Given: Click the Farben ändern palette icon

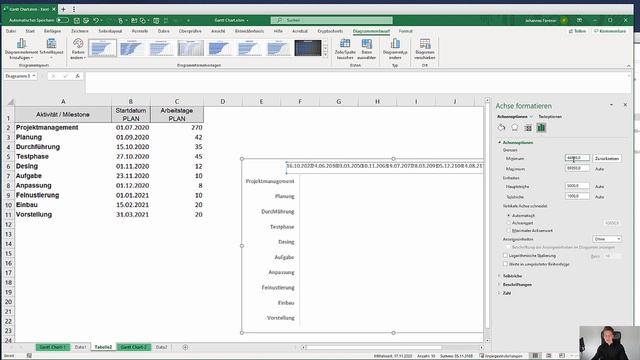Looking at the screenshot, I should click(x=78, y=43).
